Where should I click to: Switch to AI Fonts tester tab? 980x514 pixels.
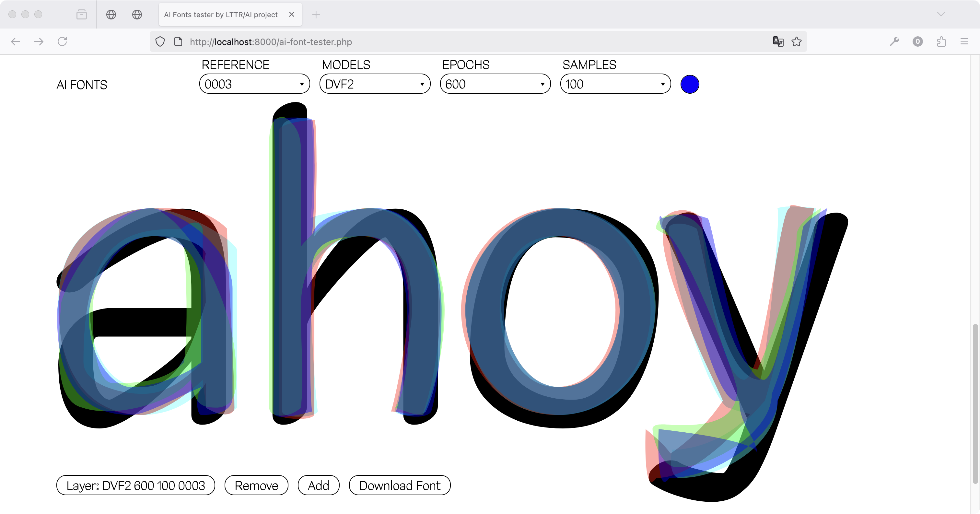pyautogui.click(x=230, y=15)
